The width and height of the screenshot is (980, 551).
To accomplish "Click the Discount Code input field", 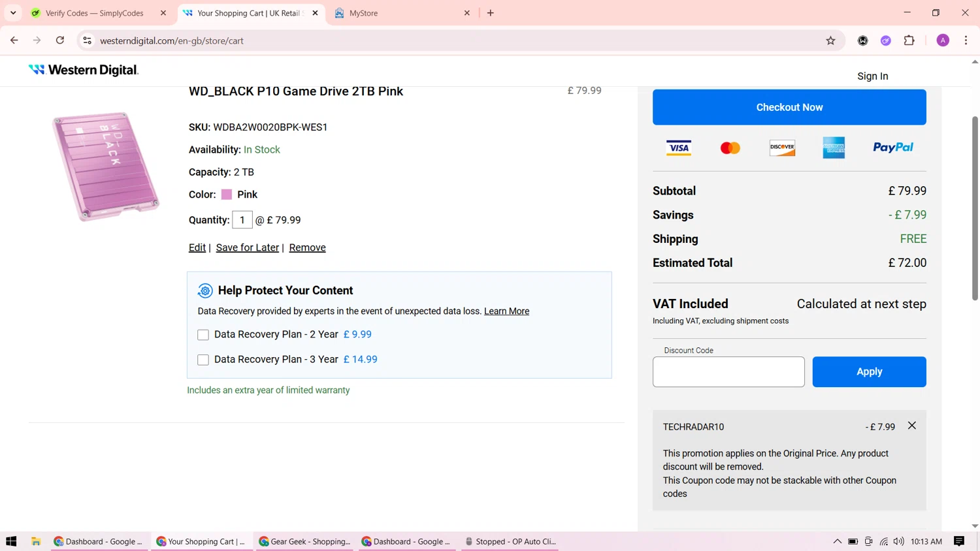I will coord(728,371).
